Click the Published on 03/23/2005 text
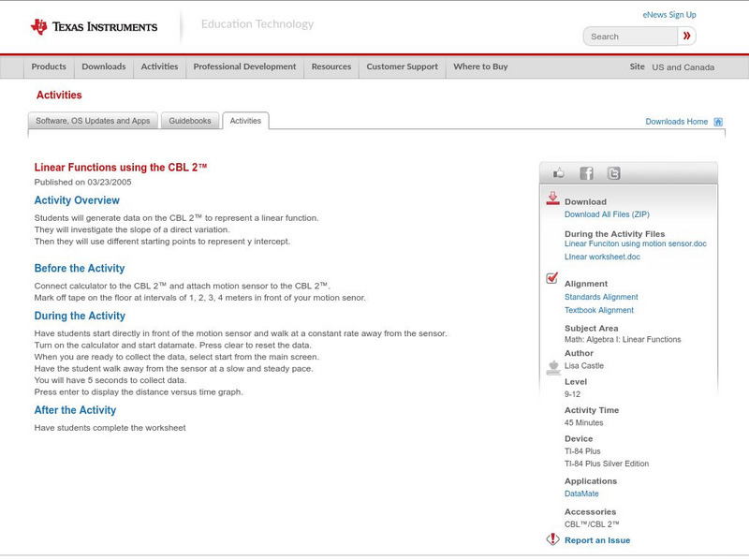This screenshot has height=560, width=749. pyautogui.click(x=82, y=182)
